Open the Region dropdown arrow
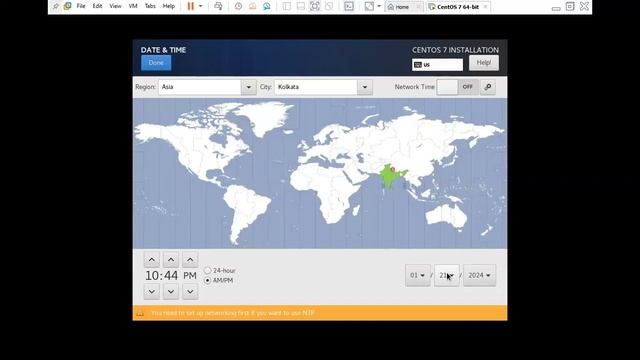640x360 pixels. coord(248,87)
